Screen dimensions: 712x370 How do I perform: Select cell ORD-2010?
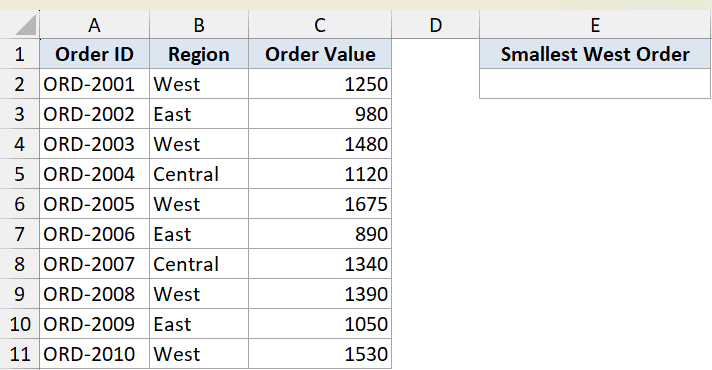click(x=94, y=354)
